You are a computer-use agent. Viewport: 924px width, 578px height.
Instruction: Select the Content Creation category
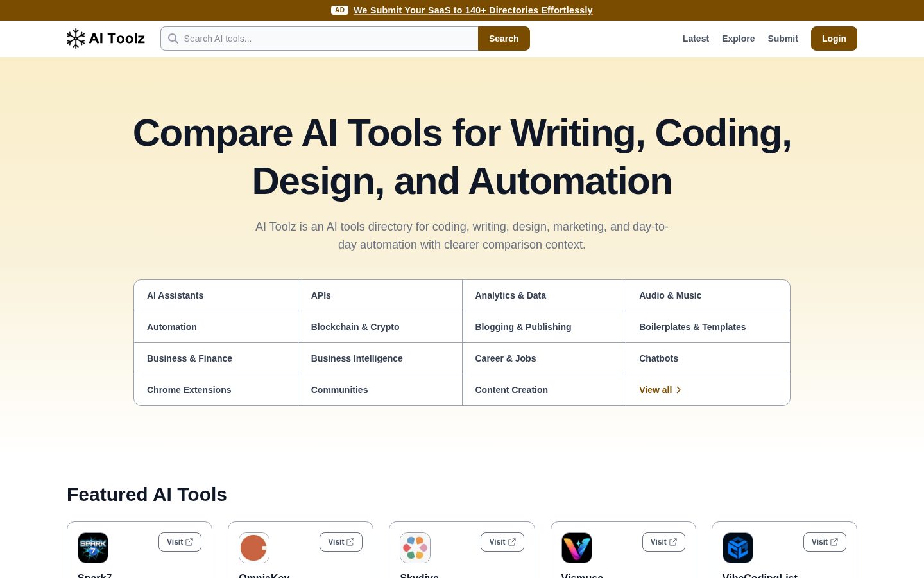point(544,390)
